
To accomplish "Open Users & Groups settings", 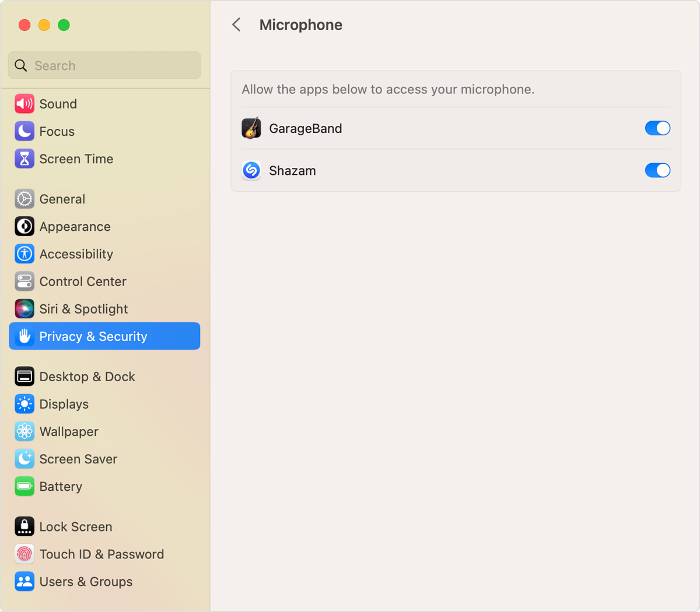I will [x=86, y=582].
